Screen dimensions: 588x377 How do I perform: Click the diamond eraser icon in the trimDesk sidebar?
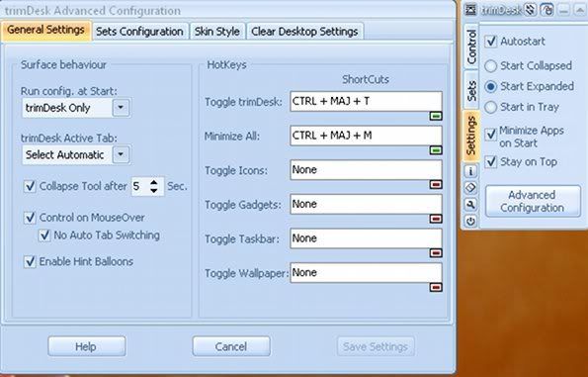[470, 188]
